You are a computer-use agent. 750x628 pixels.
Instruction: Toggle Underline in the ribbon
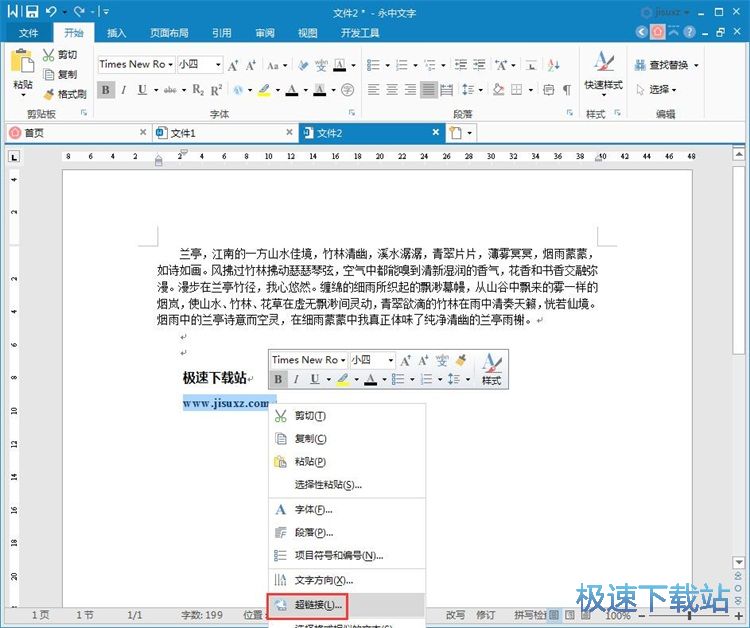tap(142, 89)
